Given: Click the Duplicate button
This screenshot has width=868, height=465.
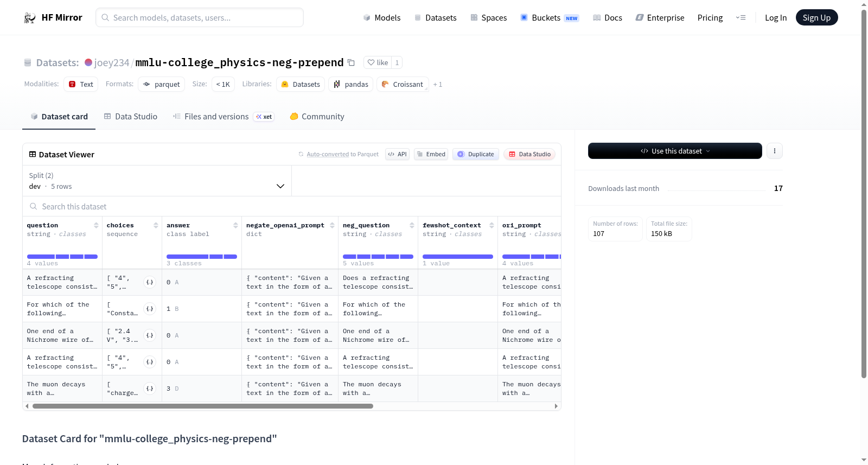Looking at the screenshot, I should click(x=476, y=154).
